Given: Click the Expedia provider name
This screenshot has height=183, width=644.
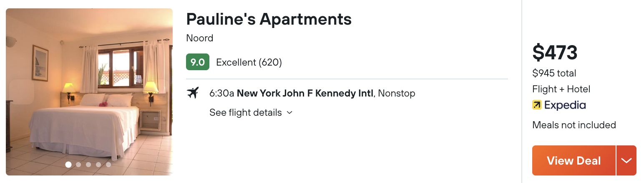Looking at the screenshot, I should [565, 105].
